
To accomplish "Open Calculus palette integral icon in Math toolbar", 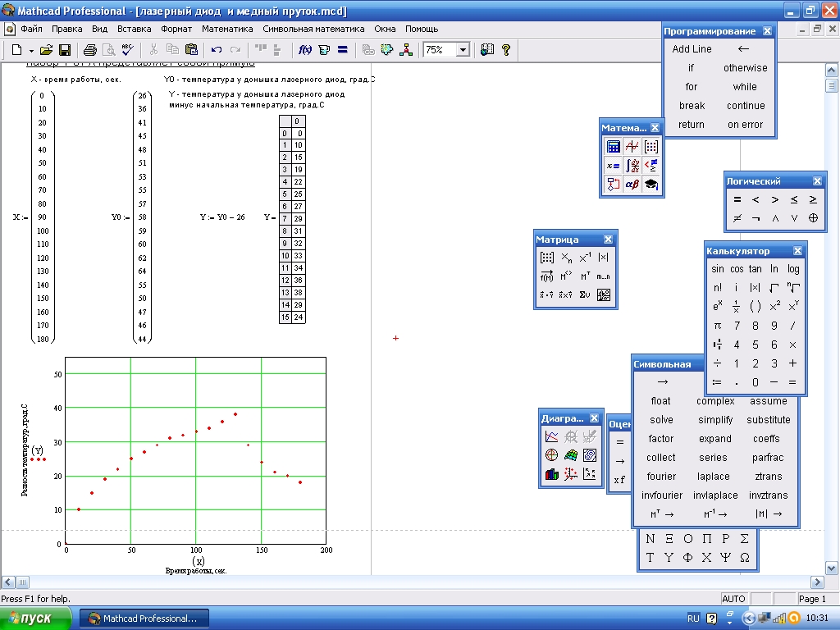I will (632, 166).
